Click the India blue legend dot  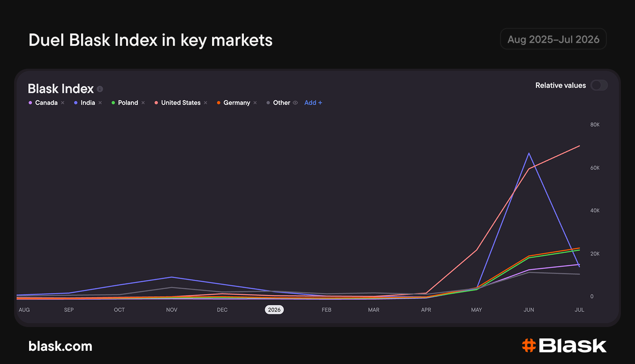coord(76,103)
